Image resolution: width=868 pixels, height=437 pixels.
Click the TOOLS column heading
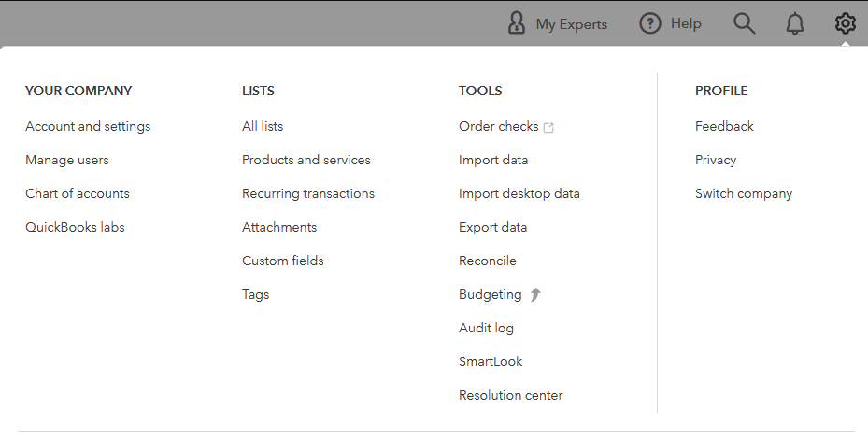480,91
